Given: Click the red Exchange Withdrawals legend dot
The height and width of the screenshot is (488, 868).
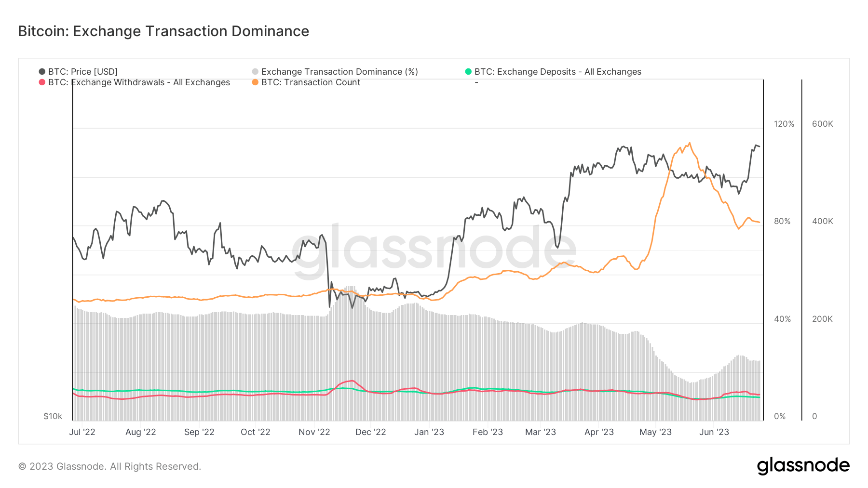Looking at the screenshot, I should click(x=42, y=82).
